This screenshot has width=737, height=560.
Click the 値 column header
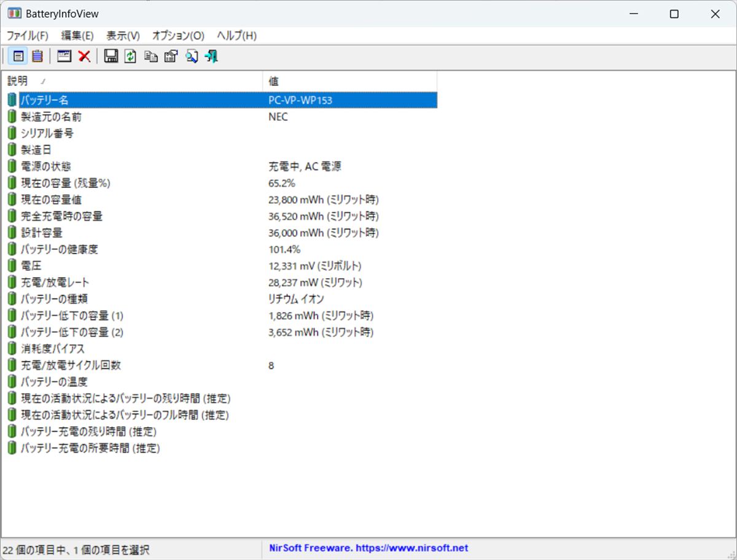pos(349,81)
